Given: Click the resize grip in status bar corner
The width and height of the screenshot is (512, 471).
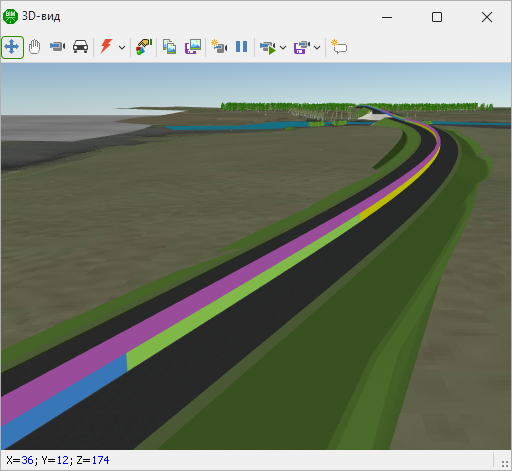Looking at the screenshot, I should pos(505,464).
